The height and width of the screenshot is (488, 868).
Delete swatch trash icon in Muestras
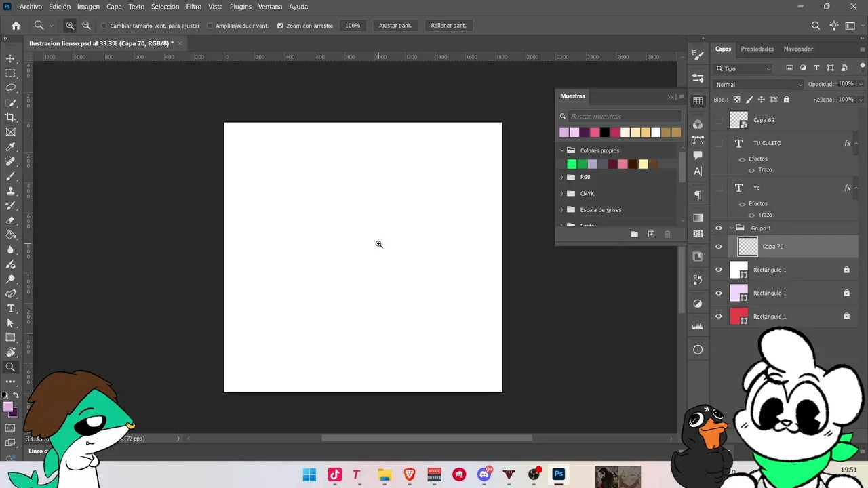[667, 234]
